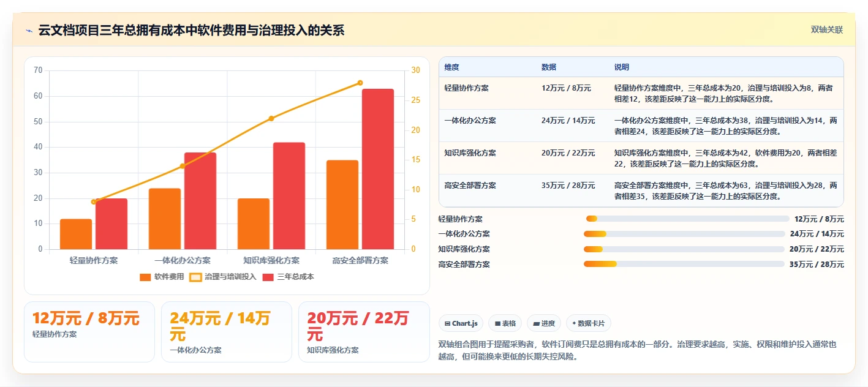Click the line point above 高安全部署方案

tap(360, 83)
